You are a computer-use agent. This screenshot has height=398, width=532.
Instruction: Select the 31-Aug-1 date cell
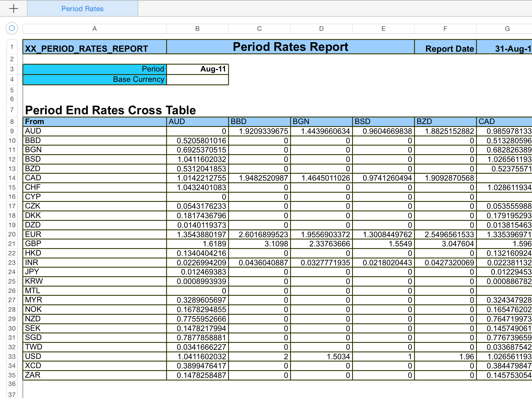507,48
